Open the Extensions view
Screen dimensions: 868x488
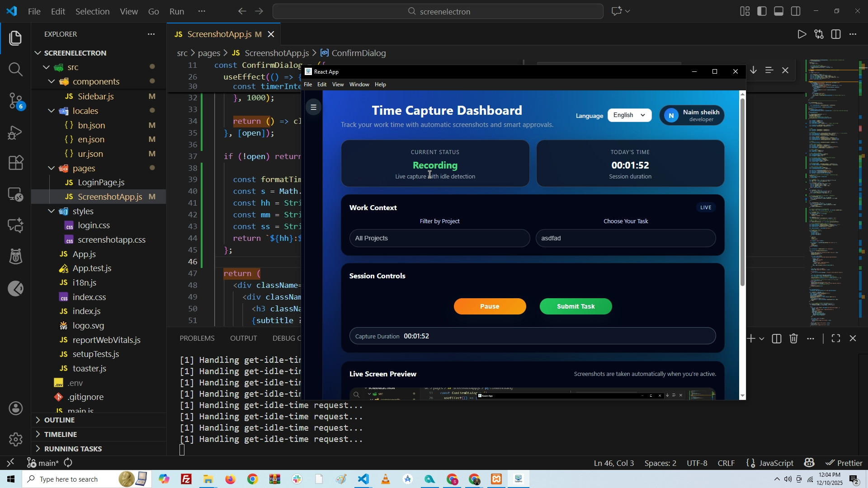pos(15,163)
